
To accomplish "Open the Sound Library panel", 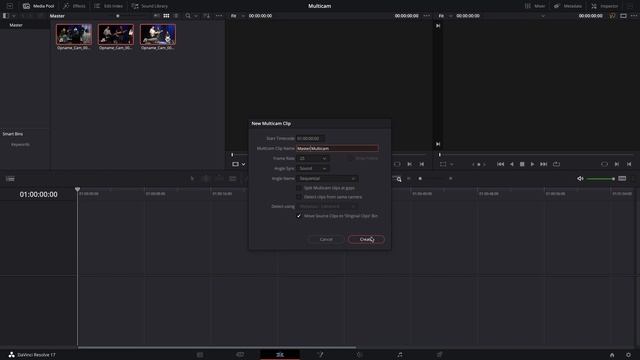I will pyautogui.click(x=149, y=6).
